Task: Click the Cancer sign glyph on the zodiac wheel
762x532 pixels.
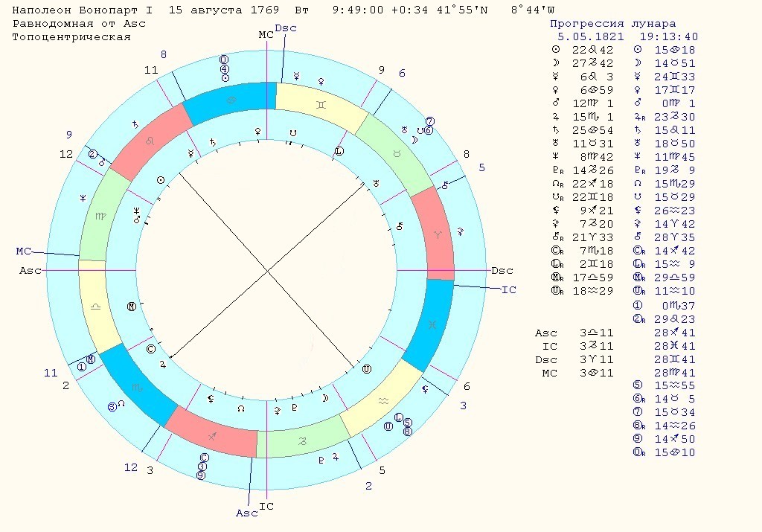Action: [x=232, y=100]
